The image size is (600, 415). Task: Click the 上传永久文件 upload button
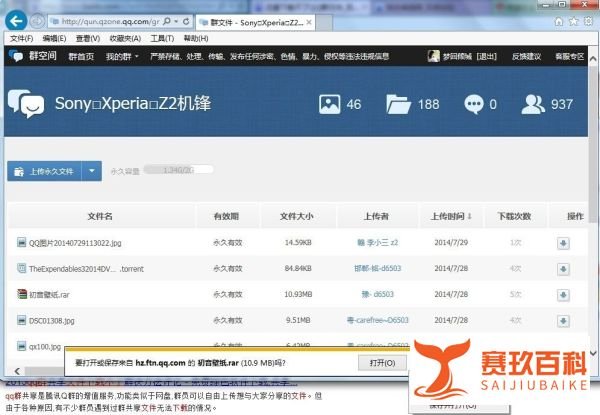[44, 171]
